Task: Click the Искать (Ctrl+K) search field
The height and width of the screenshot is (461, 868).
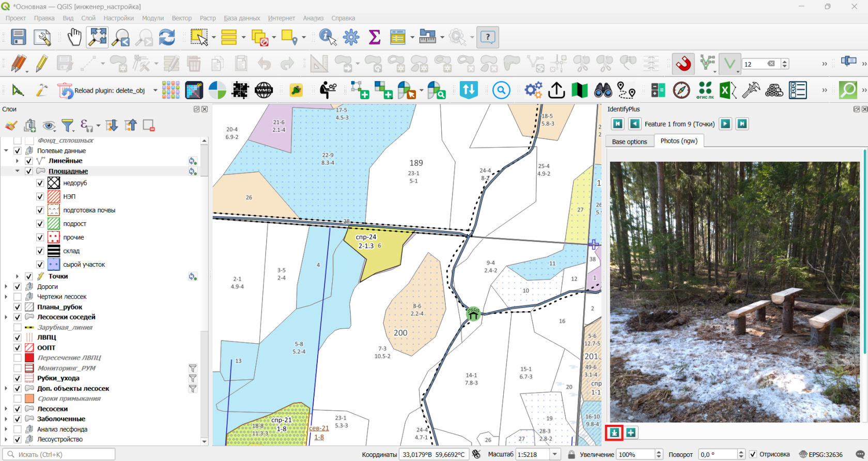Action: [x=59, y=454]
